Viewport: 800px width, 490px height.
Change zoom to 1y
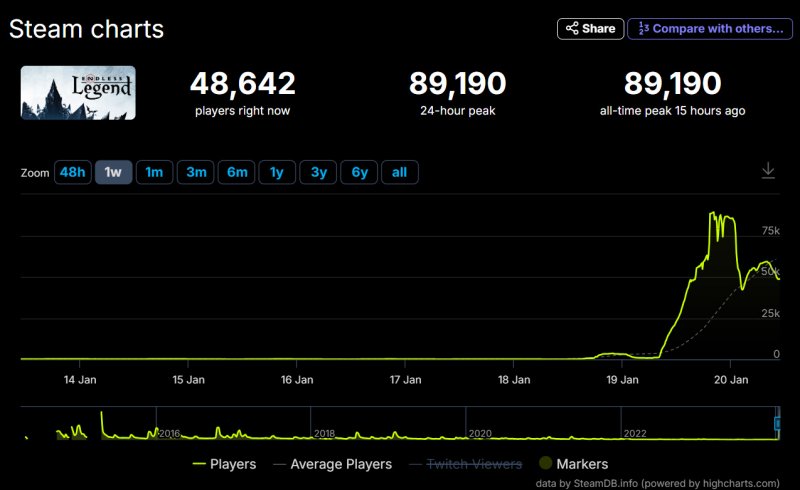[x=277, y=172]
